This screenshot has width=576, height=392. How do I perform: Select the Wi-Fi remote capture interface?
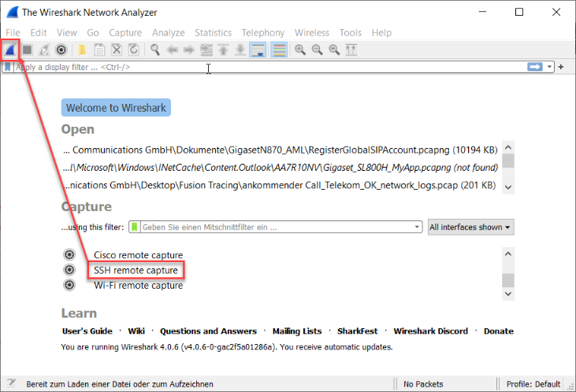(x=138, y=285)
